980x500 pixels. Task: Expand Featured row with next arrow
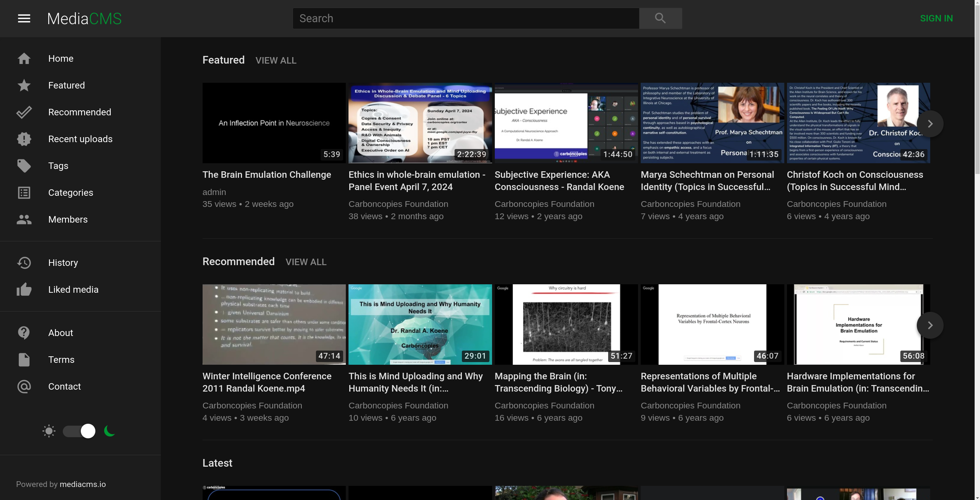(930, 124)
